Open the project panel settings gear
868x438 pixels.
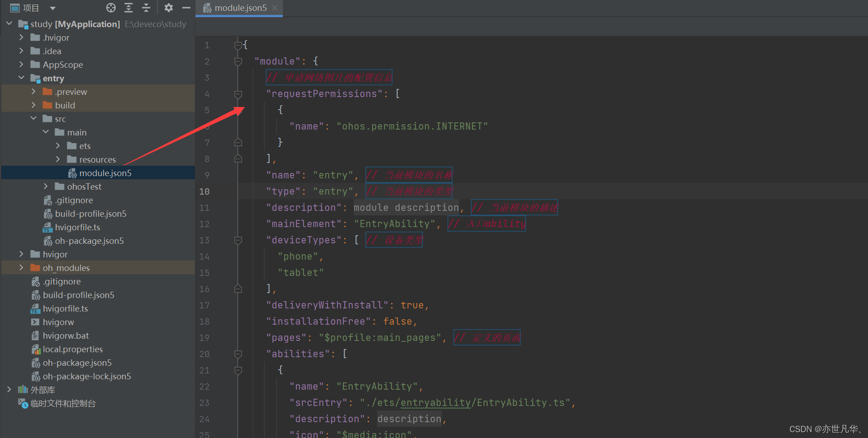[x=168, y=8]
